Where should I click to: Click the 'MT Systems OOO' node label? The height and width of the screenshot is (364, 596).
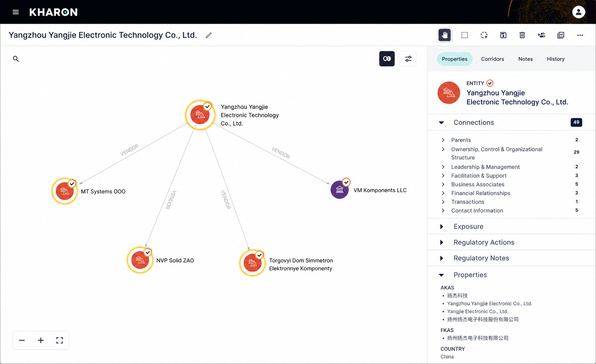[103, 192]
